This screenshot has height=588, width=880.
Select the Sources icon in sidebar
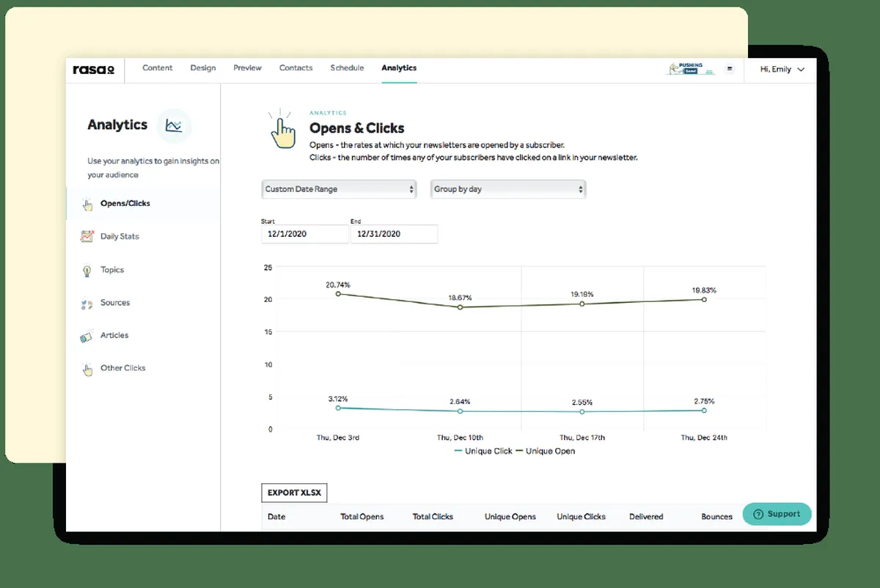(x=87, y=304)
